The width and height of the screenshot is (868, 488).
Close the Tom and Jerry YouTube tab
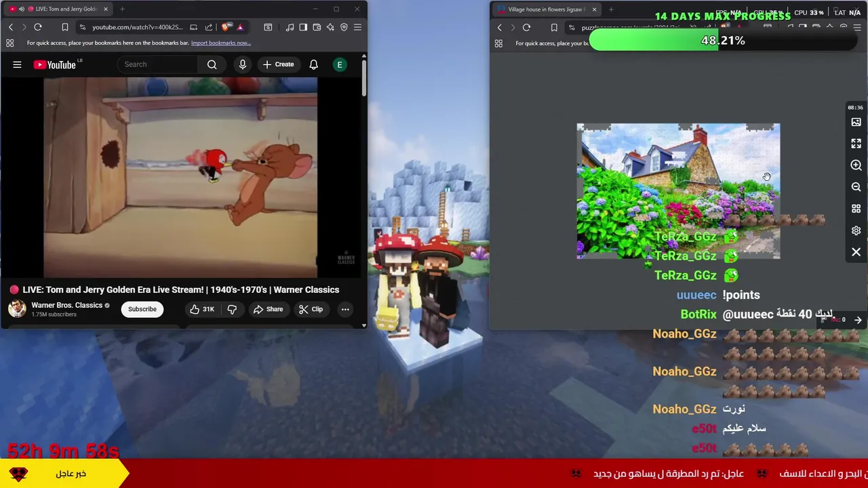tap(105, 9)
